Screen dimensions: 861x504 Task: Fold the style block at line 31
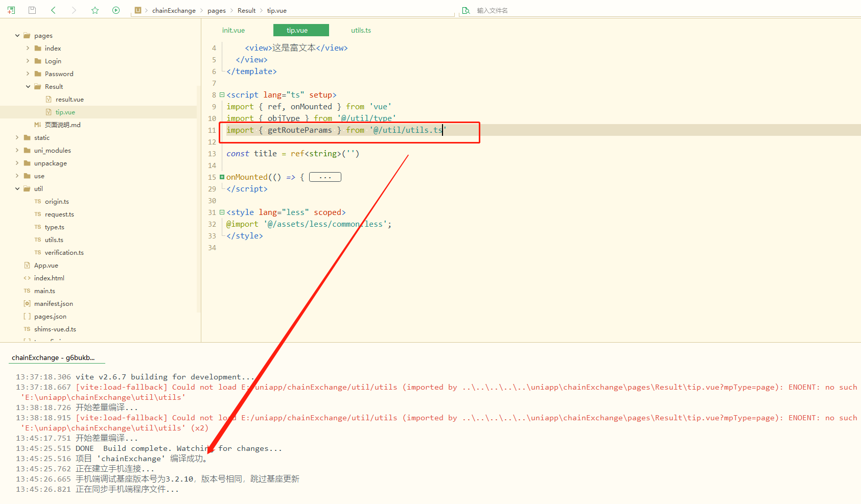222,212
